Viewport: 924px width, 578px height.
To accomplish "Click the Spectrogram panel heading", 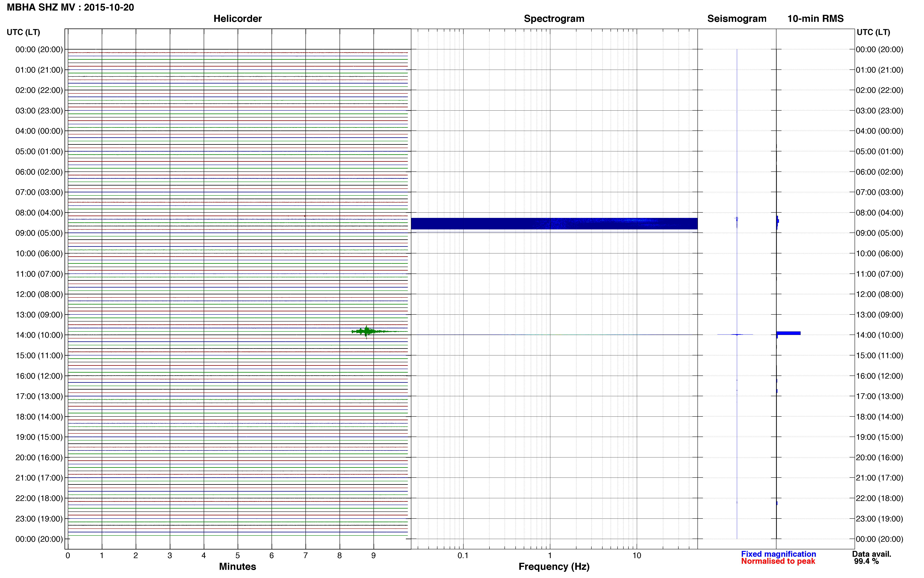I will (554, 19).
